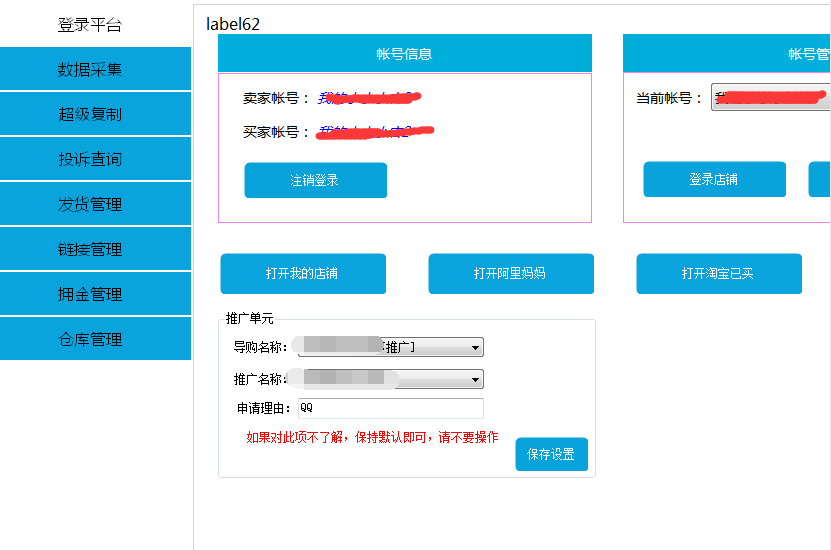Click the 申请理由 input field

click(390, 408)
